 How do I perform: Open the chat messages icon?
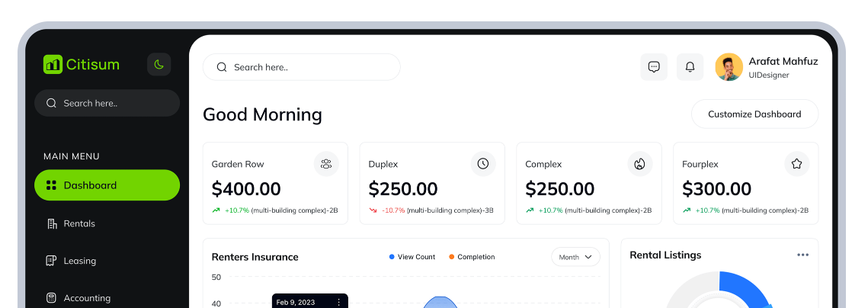coord(653,67)
